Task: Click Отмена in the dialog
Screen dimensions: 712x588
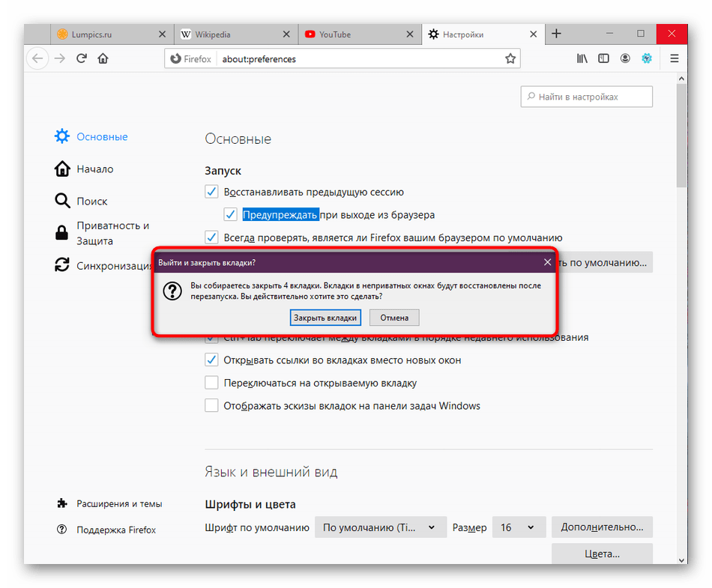Action: tap(394, 318)
